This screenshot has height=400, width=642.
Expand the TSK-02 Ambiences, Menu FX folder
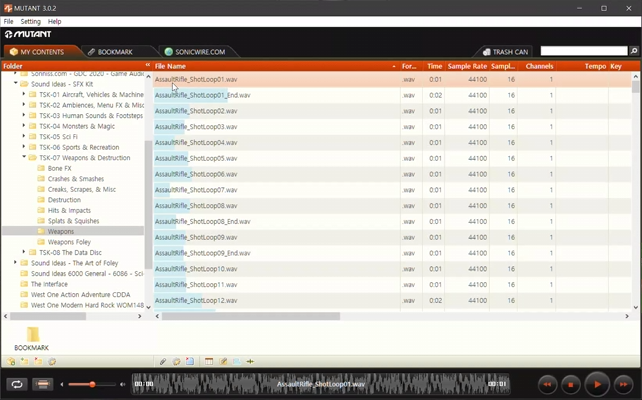point(24,105)
